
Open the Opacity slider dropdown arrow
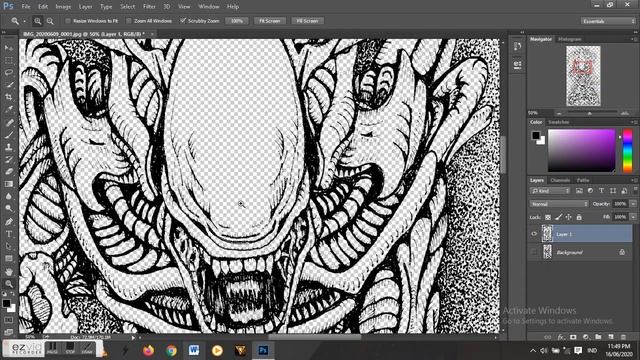tap(633, 204)
